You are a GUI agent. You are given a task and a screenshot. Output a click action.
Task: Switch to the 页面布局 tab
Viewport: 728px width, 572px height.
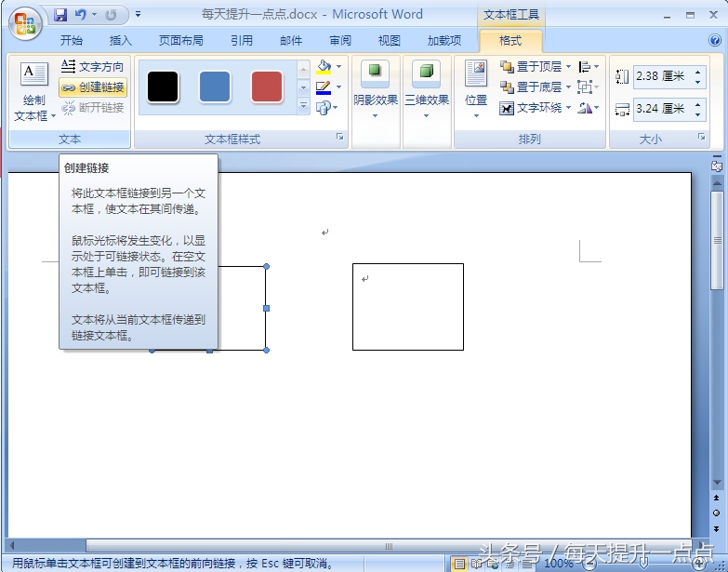tap(181, 41)
